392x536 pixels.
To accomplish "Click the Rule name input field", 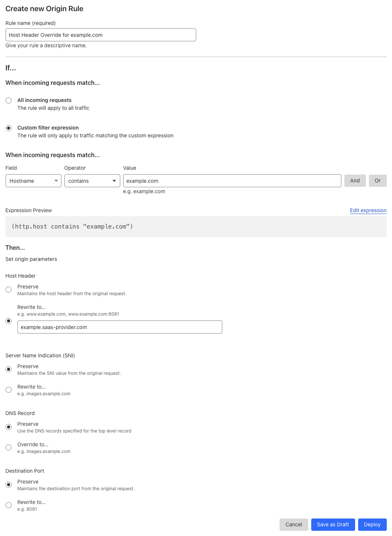I will pos(101,35).
